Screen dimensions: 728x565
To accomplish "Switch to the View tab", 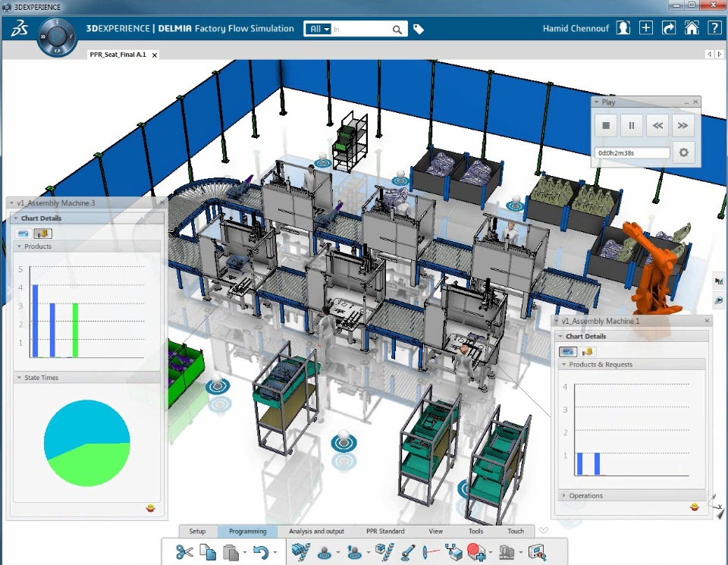I will point(435,531).
